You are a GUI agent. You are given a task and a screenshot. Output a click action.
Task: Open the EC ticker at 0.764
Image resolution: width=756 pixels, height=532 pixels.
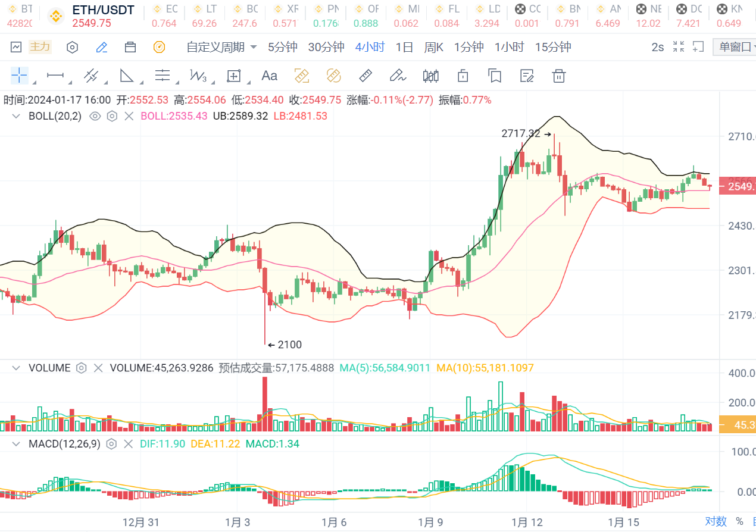(x=164, y=16)
